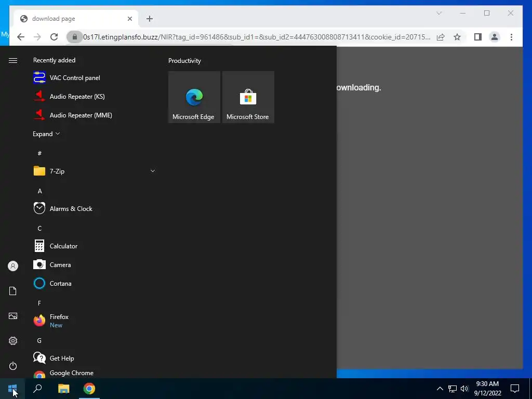Open Settings gear in Start sidebar
The image size is (532, 399).
point(13,341)
